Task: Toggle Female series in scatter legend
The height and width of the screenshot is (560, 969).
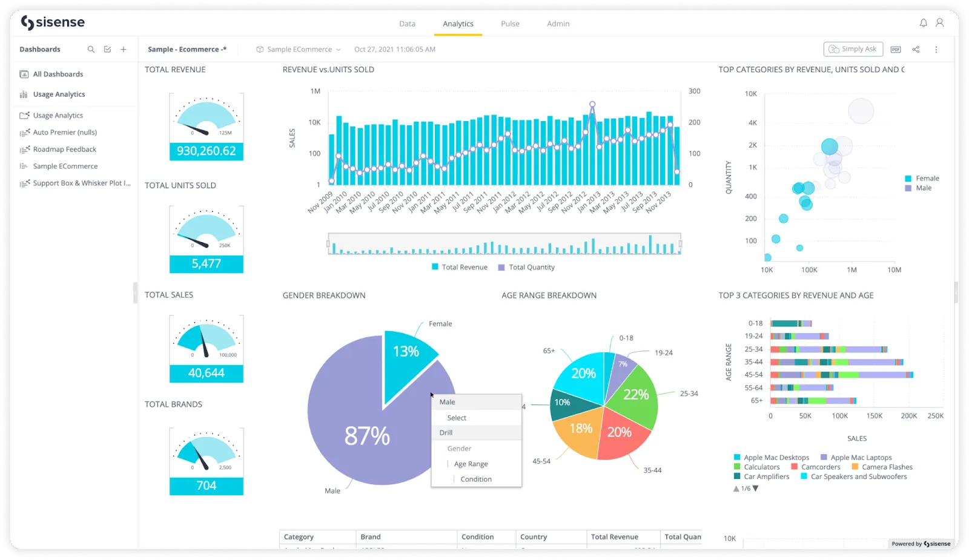Action: click(x=922, y=179)
